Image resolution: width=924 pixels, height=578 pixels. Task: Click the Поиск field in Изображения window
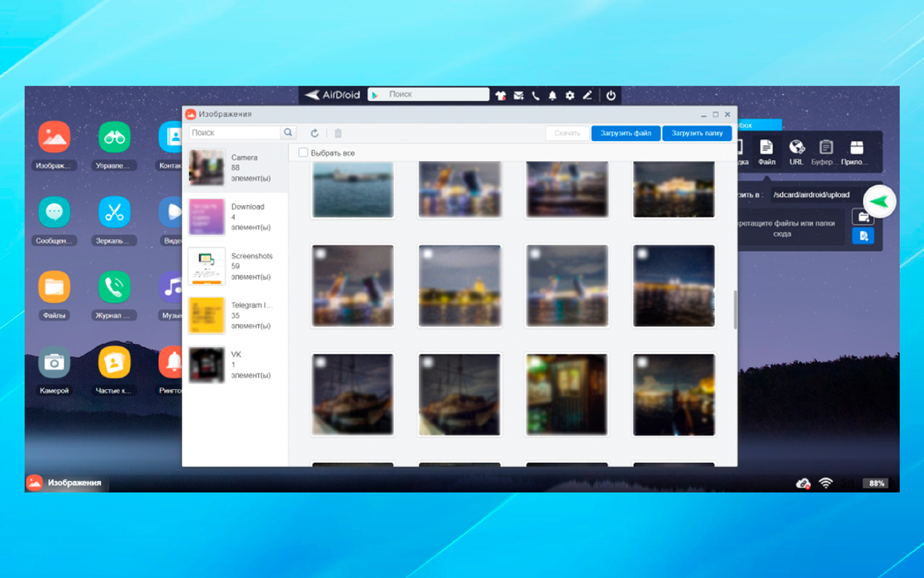tap(235, 133)
